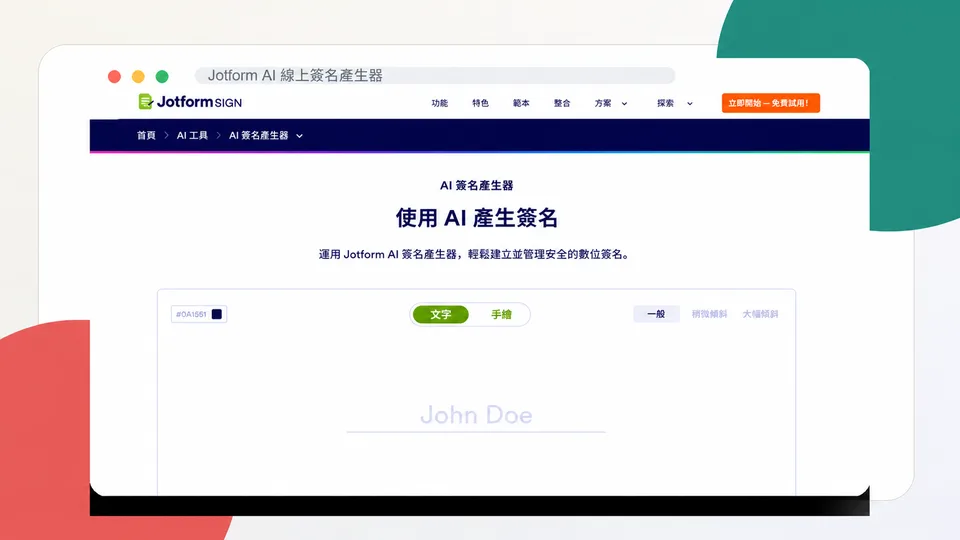This screenshot has height=540, width=960.
Task: Open the AI 工具 breadcrumb link
Action: (192, 135)
